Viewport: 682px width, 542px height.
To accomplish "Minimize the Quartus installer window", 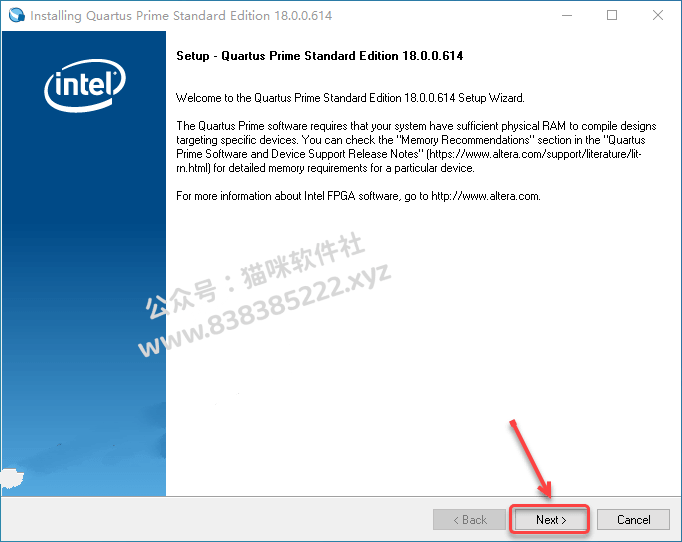I will pyautogui.click(x=567, y=15).
